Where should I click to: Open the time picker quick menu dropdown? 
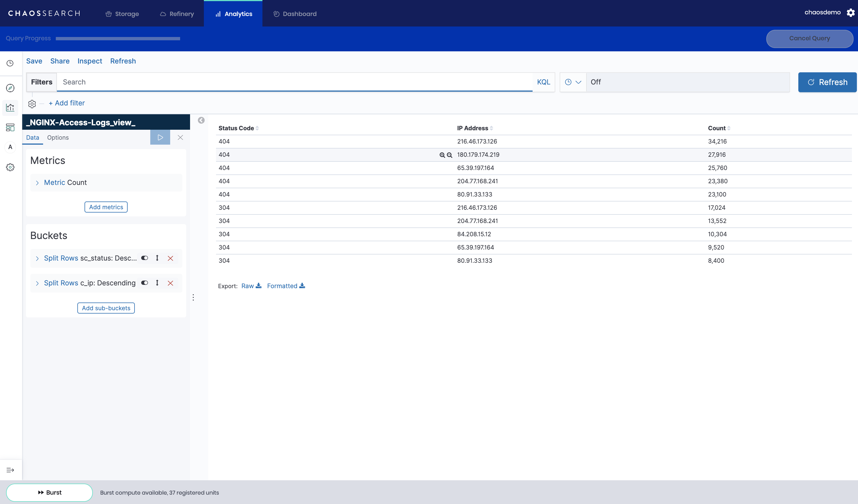573,82
